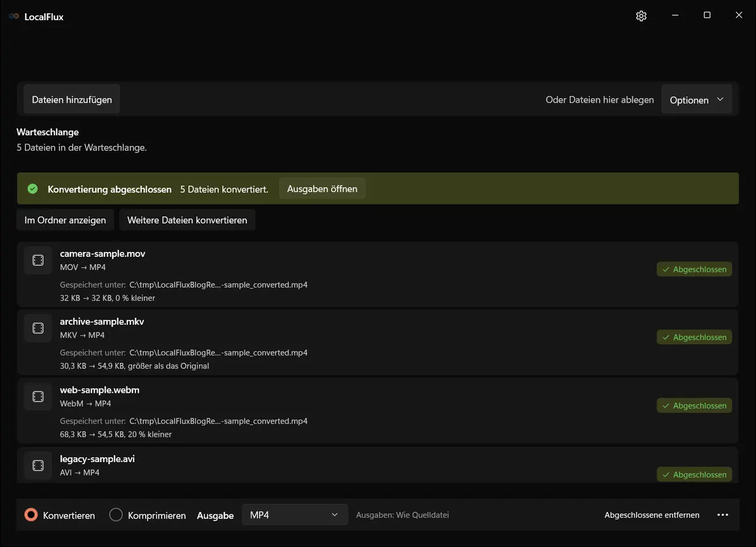The image size is (756, 547).
Task: Select the Komprimieren radio button
Action: tap(116, 515)
